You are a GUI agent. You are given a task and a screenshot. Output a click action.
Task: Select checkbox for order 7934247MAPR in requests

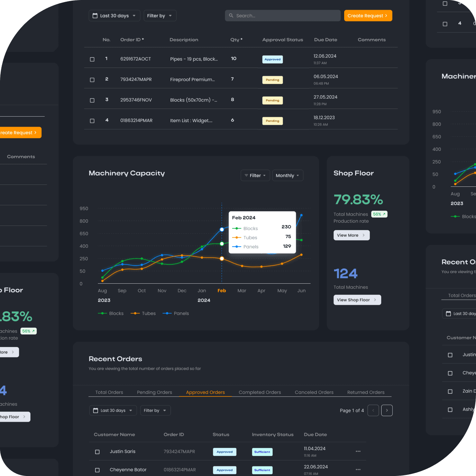click(x=92, y=80)
